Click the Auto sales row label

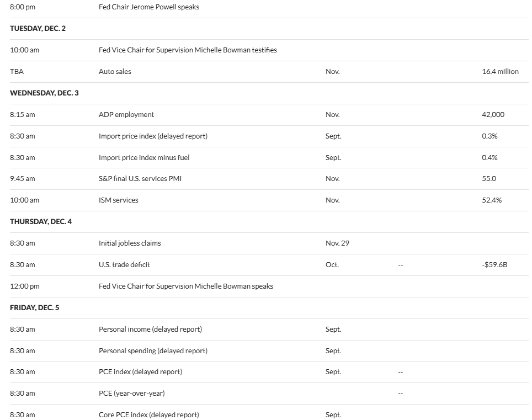coord(115,72)
